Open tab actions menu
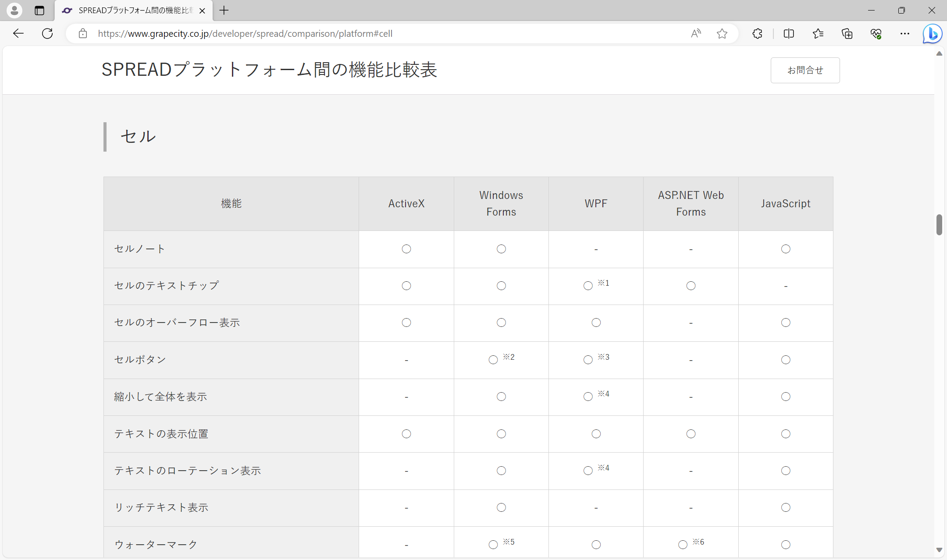 click(39, 11)
